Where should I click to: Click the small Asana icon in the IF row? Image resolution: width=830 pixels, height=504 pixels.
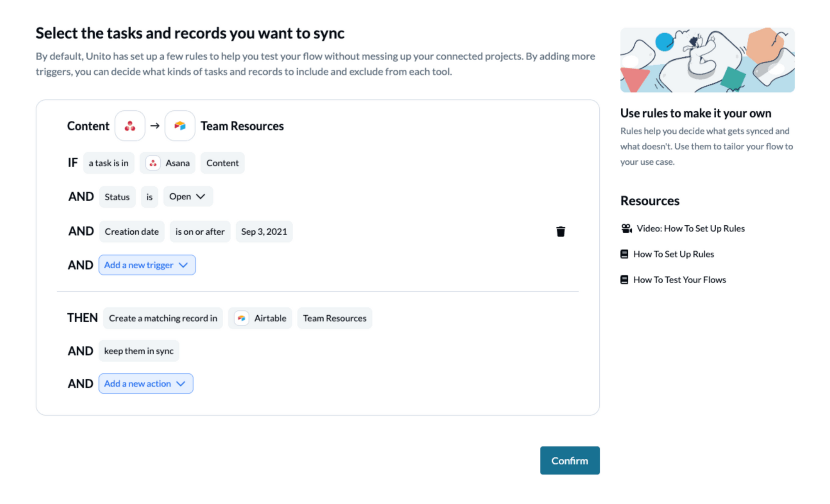click(153, 163)
